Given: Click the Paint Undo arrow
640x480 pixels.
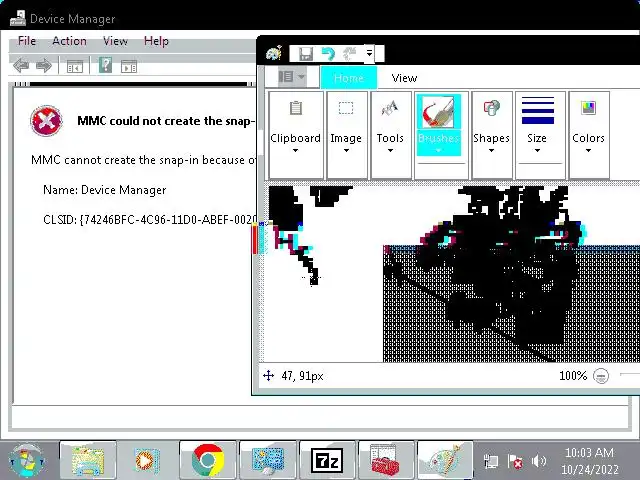Looking at the screenshot, I should click(328, 53).
